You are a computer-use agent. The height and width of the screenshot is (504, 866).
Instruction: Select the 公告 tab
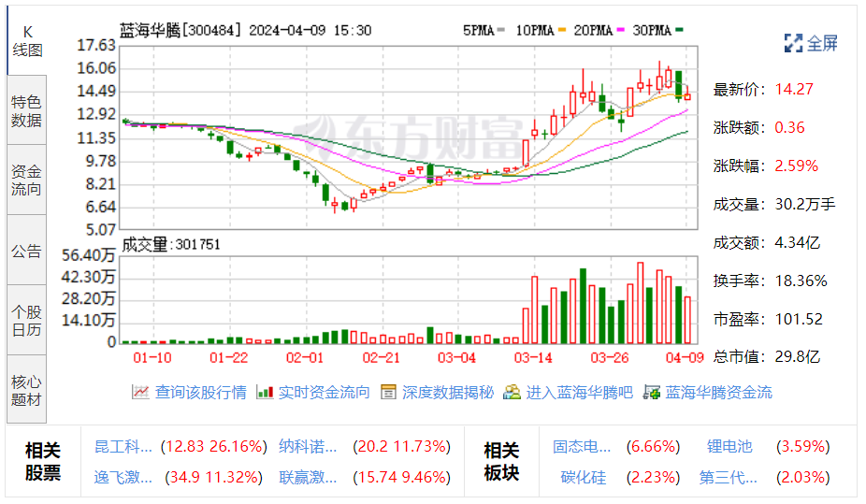click(x=27, y=252)
